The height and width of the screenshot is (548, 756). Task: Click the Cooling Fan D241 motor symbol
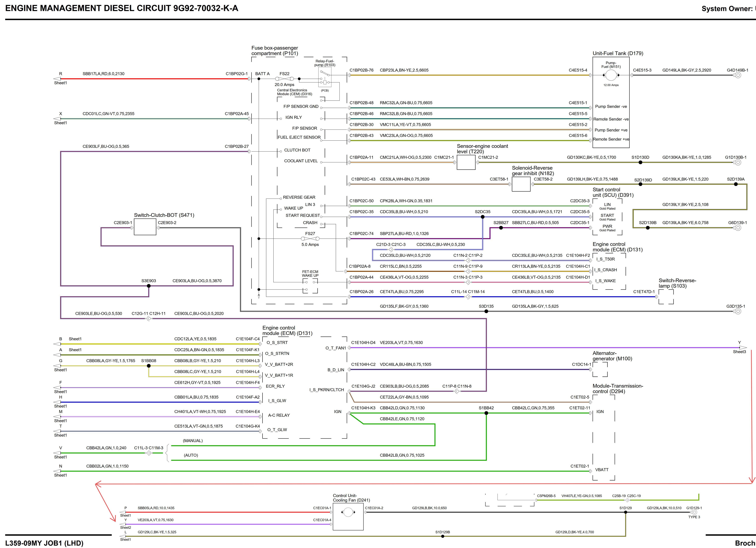(348, 512)
